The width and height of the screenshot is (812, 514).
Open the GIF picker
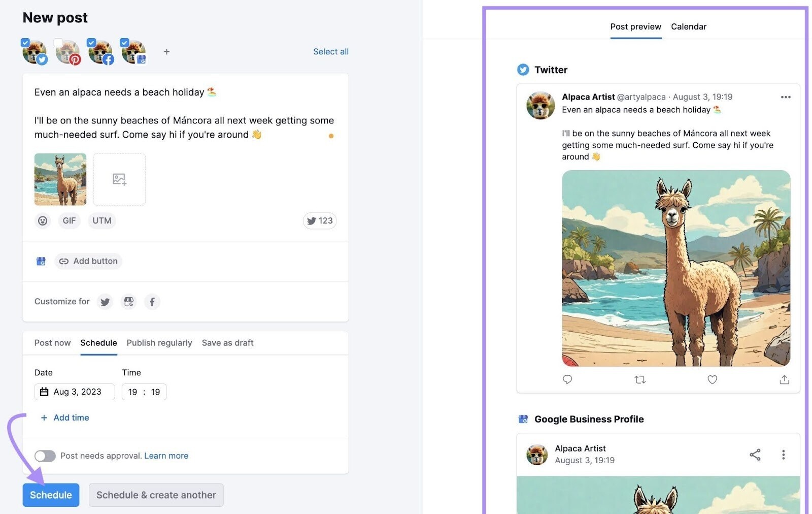tap(69, 220)
